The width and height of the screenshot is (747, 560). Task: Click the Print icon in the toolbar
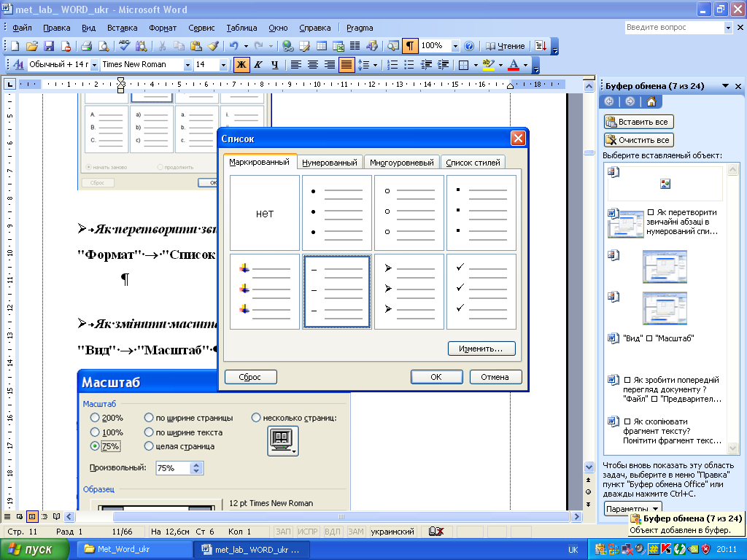point(86,46)
